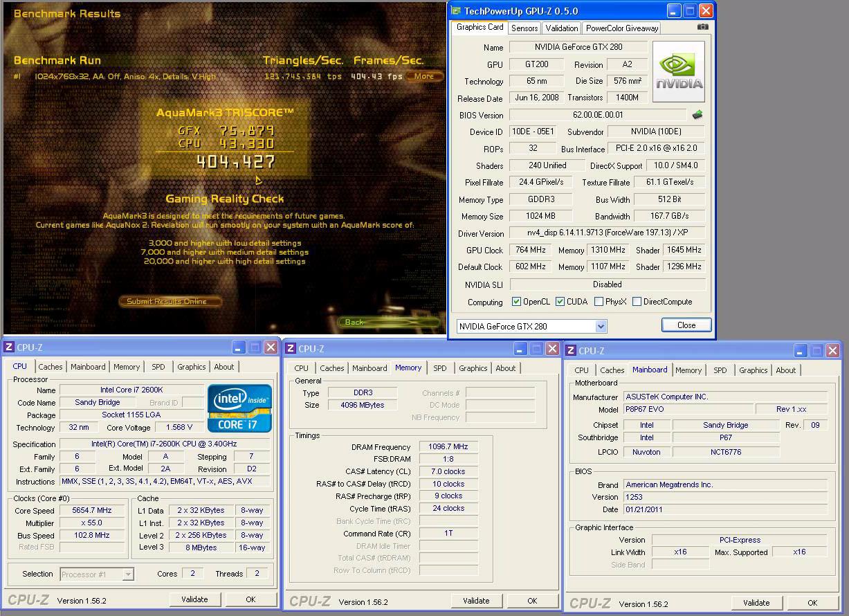Click the Memory Size 1024 MB field
The height and width of the screenshot is (616, 849).
pos(541,216)
